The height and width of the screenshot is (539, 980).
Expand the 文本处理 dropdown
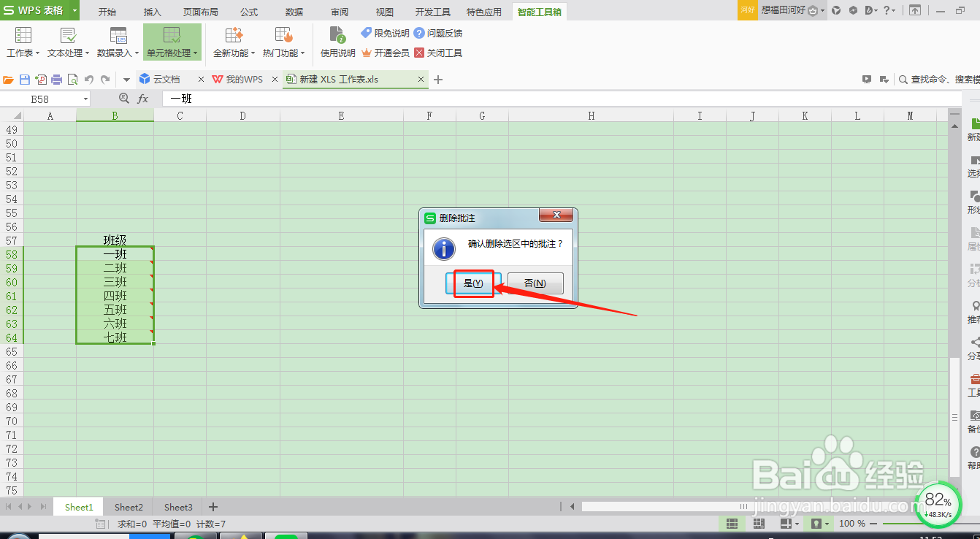[x=87, y=53]
